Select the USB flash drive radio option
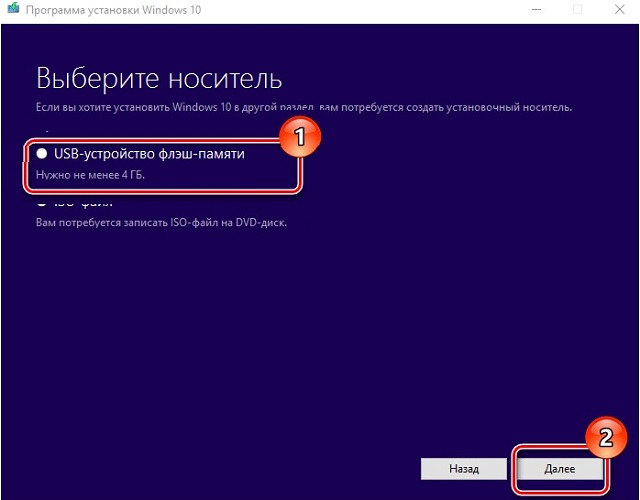The height and width of the screenshot is (500, 640). (42, 153)
